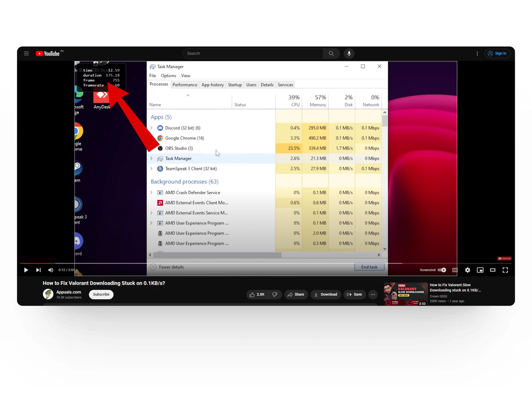Open the recommended Valorant slow downloading thumbnail
The image size is (532, 399).
pyautogui.click(x=405, y=294)
